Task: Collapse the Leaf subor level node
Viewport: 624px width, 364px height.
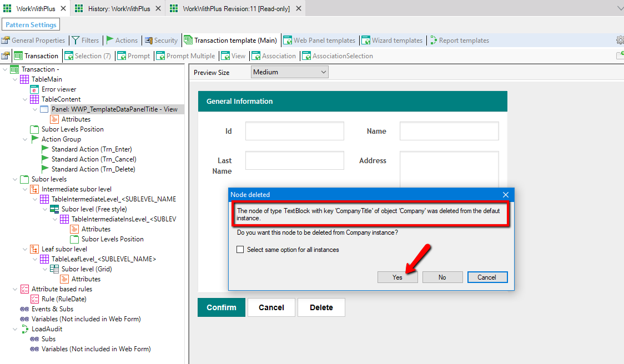Action: point(25,249)
